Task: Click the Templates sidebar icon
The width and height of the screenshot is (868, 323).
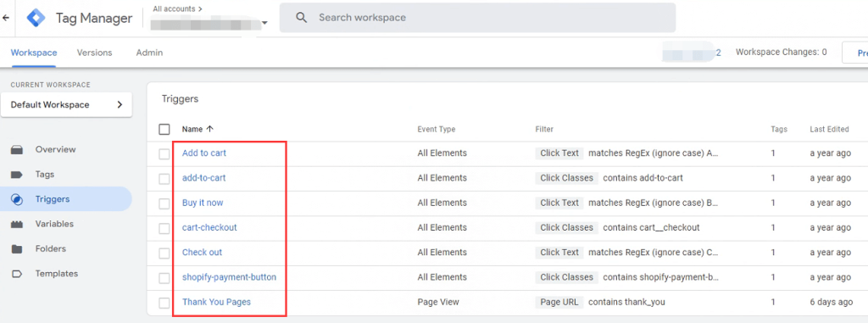Action: (17, 274)
